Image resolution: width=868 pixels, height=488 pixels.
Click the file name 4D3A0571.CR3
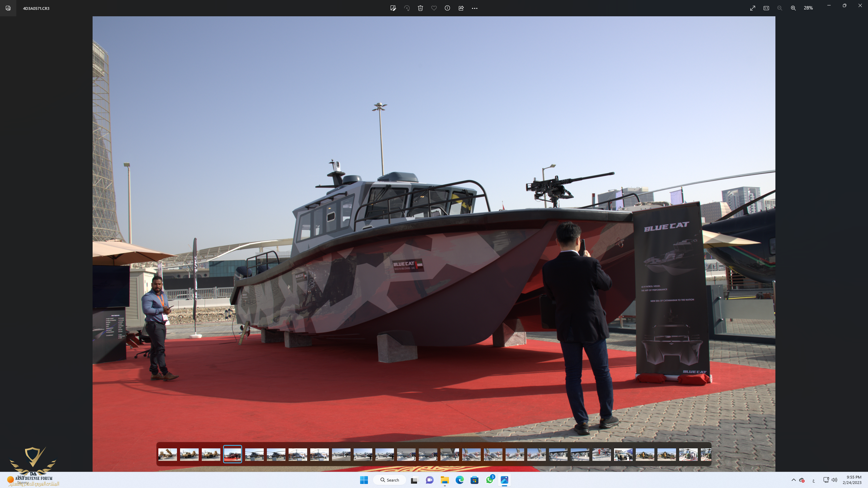[36, 8]
